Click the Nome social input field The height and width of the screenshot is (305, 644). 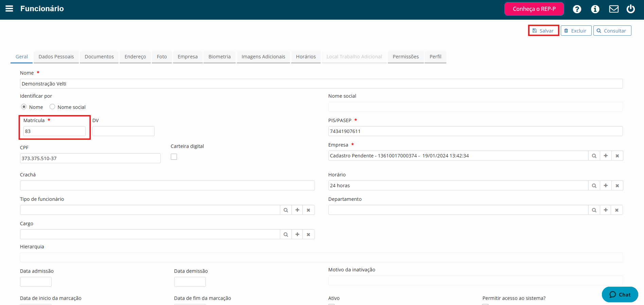(476, 107)
